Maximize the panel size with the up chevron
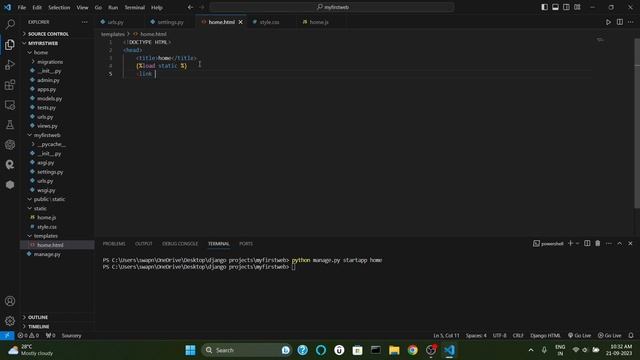Image resolution: width=640 pixels, height=360 pixels. [620, 243]
